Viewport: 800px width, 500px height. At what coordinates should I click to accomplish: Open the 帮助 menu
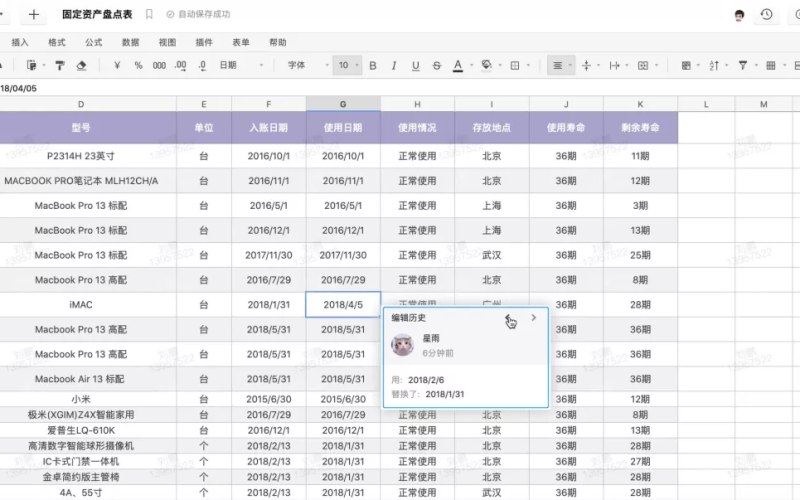pos(278,42)
